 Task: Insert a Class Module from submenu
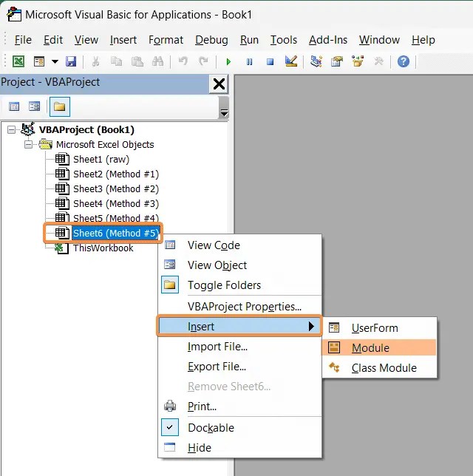379,368
